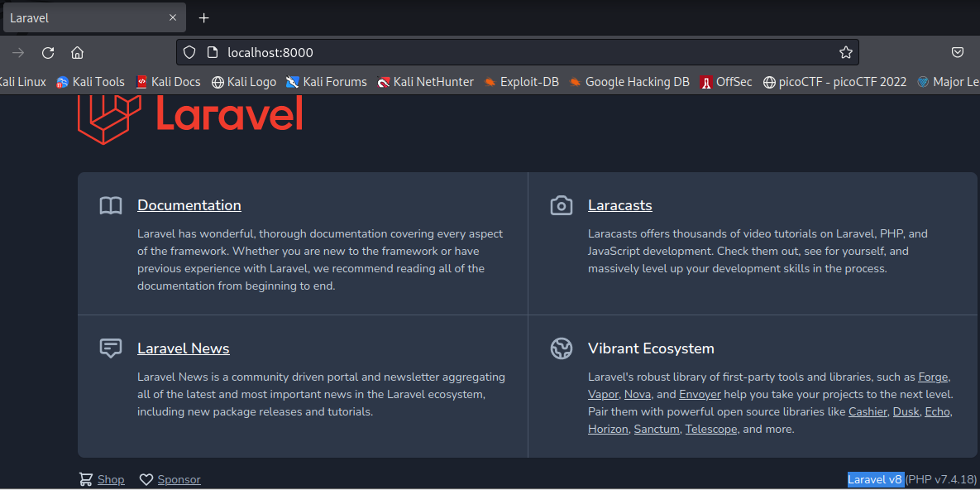Screen dimensions: 980x490
Task: Open the picoCTF 2022 bookmark
Action: [835, 81]
